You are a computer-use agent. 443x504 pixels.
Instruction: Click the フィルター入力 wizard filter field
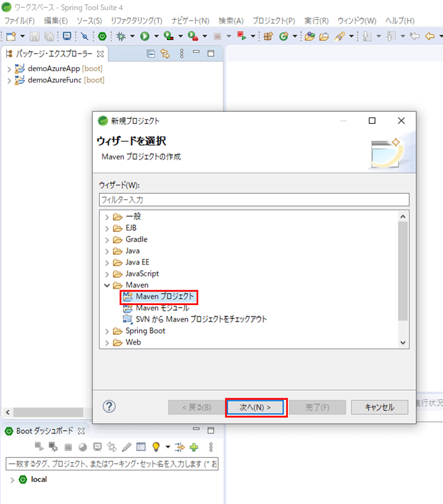[254, 200]
